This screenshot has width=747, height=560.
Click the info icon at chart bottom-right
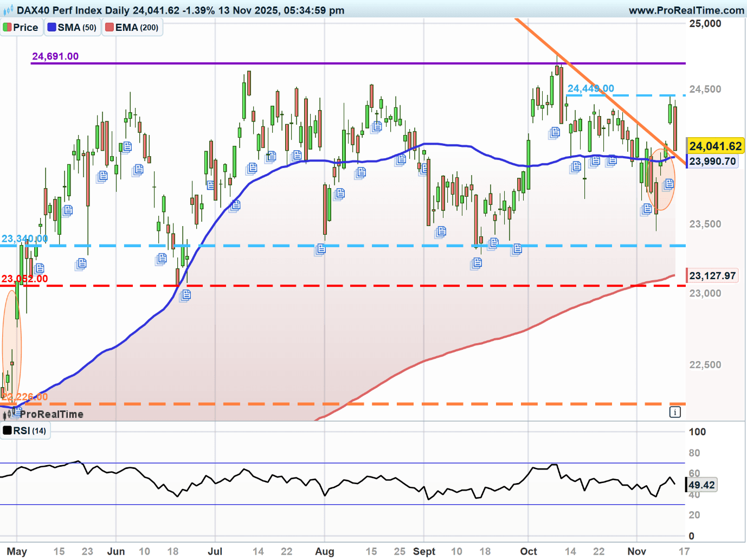(x=675, y=412)
